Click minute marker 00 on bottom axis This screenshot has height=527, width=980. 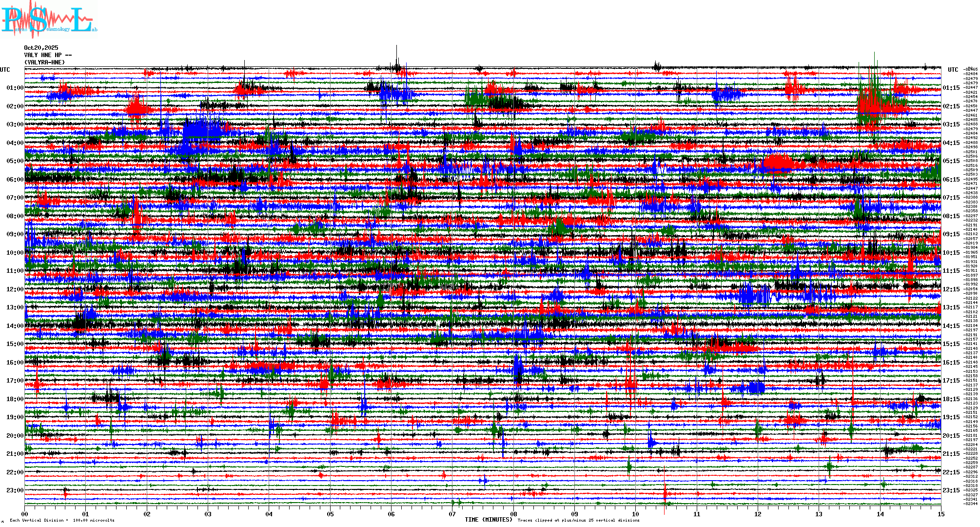coord(25,514)
